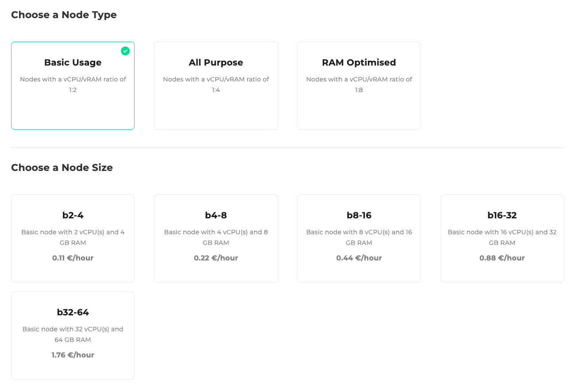Click the 0.22 €/hour price on b4-8
The image size is (576, 392).
(216, 258)
